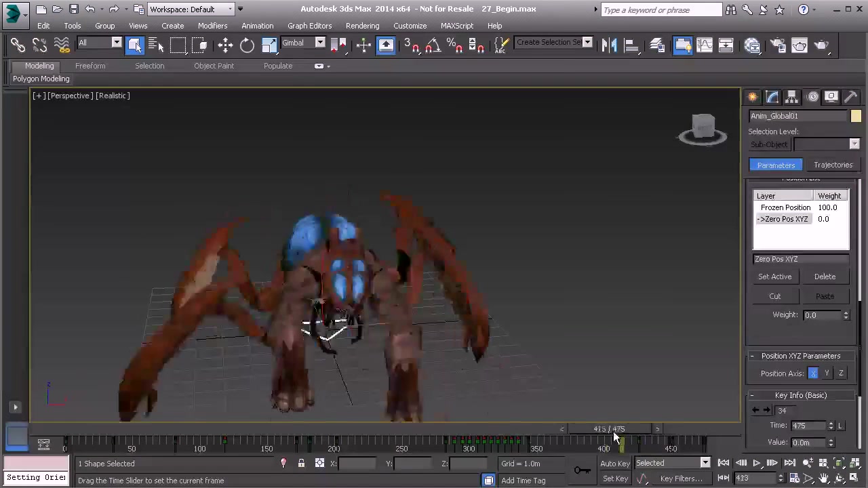The image size is (868, 488).
Task: Open the Utilities panel hammer icon
Action: pos(851,96)
